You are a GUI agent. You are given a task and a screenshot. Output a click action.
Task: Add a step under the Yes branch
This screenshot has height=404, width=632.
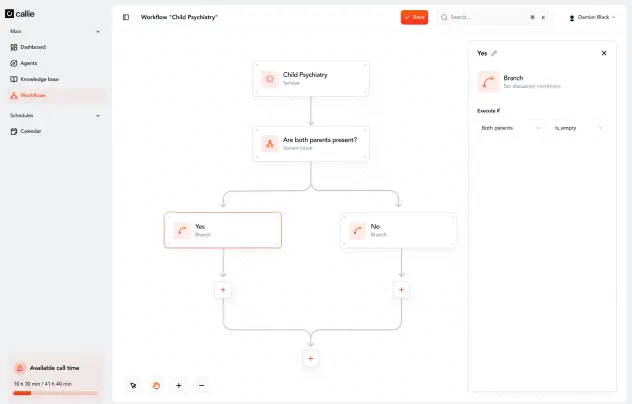coord(223,289)
